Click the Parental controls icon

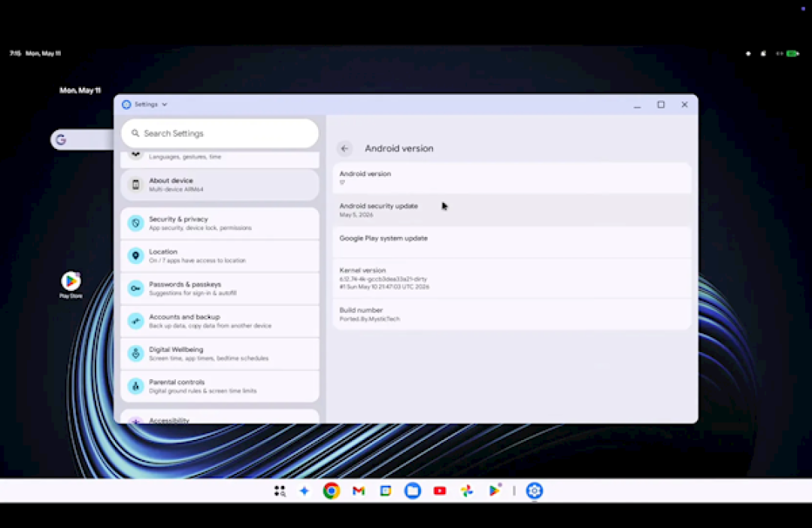coord(135,387)
